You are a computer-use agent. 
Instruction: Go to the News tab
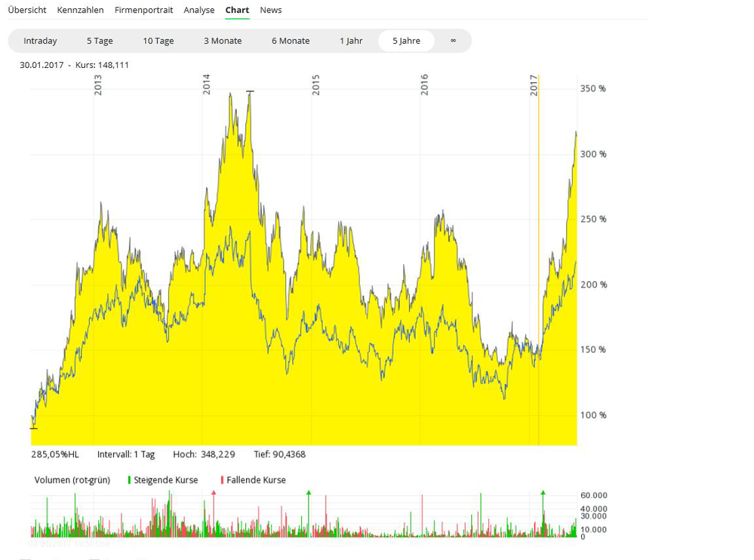(x=270, y=10)
